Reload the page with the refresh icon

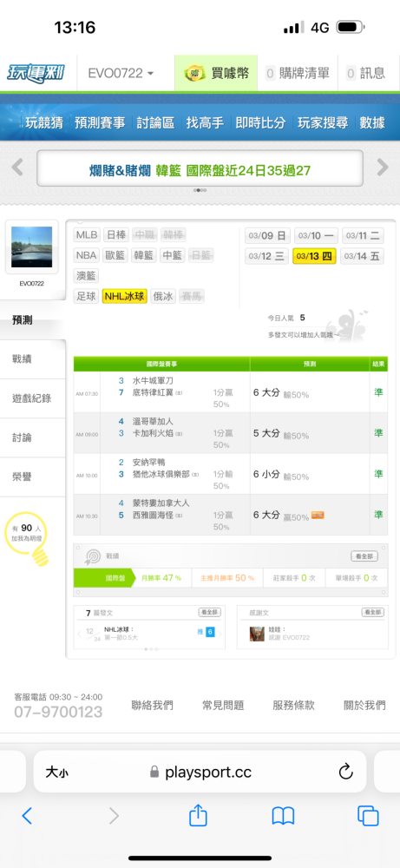pyautogui.click(x=346, y=772)
